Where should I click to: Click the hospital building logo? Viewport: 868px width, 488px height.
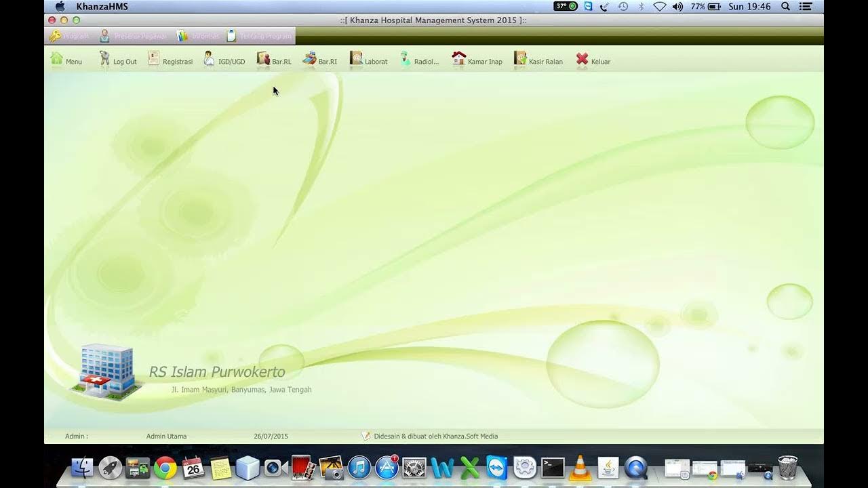click(106, 371)
